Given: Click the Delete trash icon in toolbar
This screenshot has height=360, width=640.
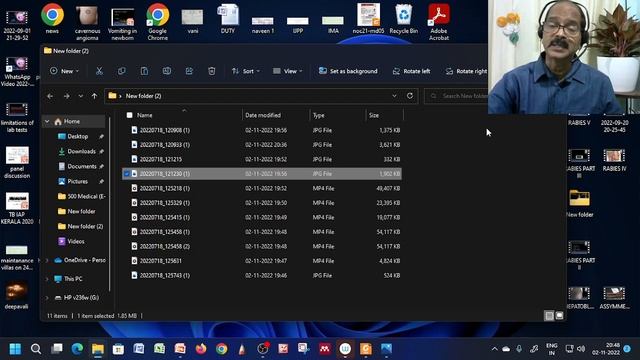Looking at the screenshot, I should coord(211,71).
